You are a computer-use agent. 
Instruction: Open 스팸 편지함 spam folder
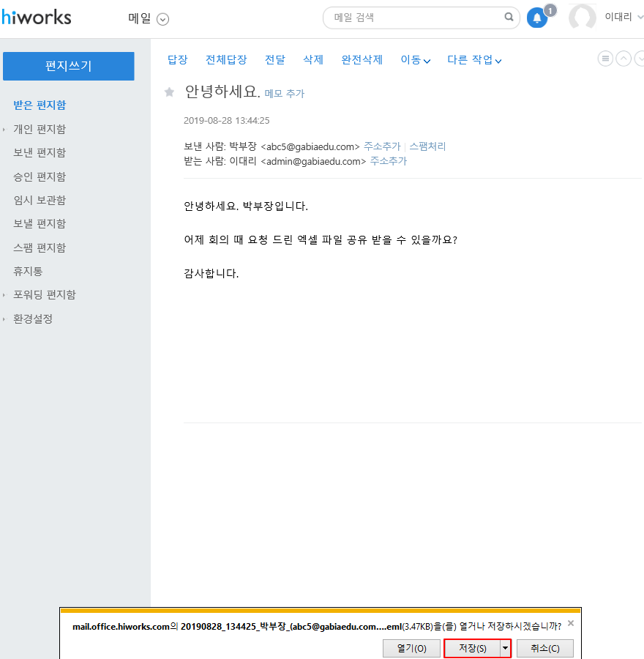coord(40,247)
